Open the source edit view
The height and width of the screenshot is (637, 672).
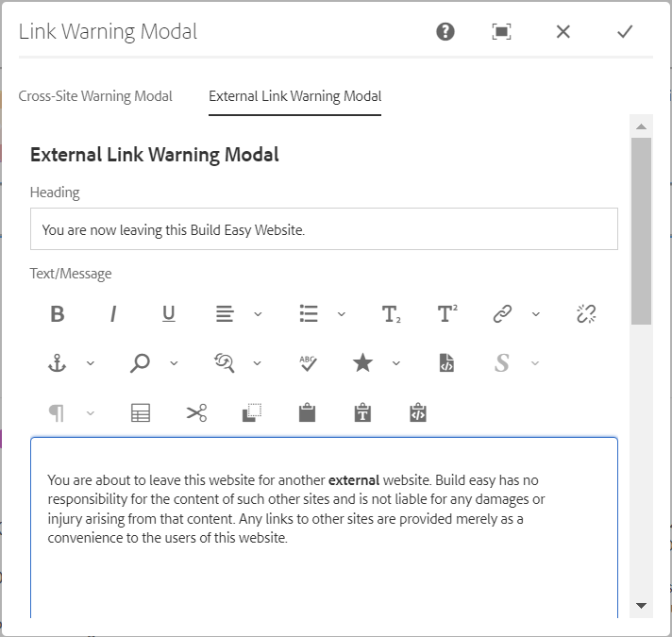pos(446,362)
